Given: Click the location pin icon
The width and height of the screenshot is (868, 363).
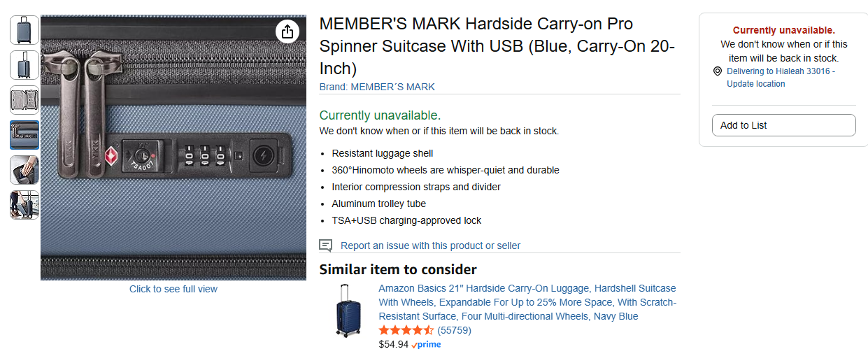Looking at the screenshot, I should [718, 71].
